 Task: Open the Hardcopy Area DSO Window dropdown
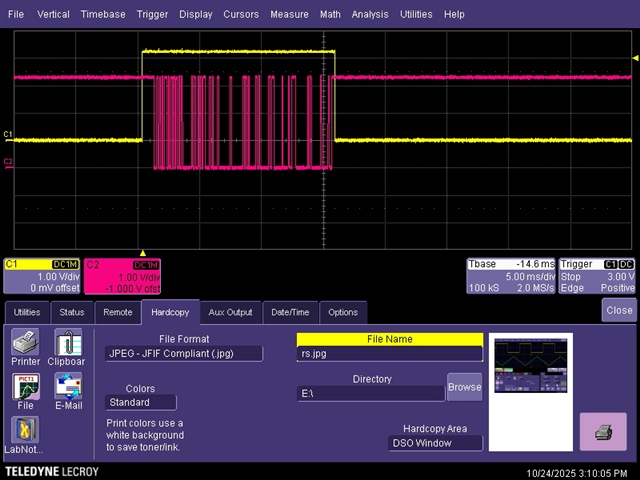[436, 443]
